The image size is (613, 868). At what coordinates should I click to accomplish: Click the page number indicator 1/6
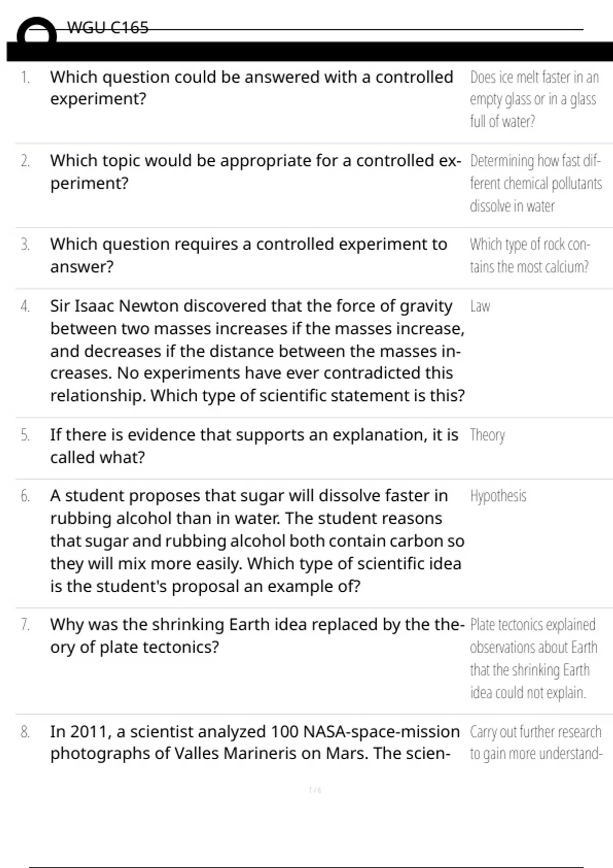click(x=315, y=790)
